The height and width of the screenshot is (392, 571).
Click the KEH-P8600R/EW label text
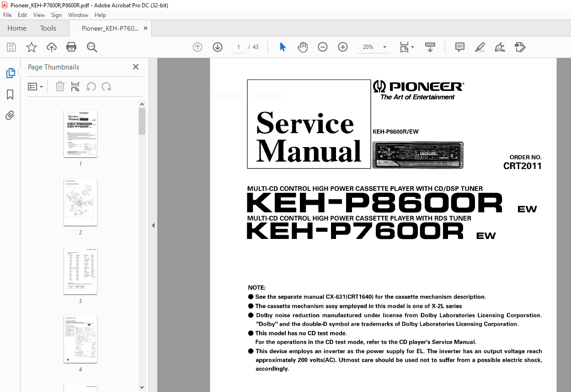(395, 132)
